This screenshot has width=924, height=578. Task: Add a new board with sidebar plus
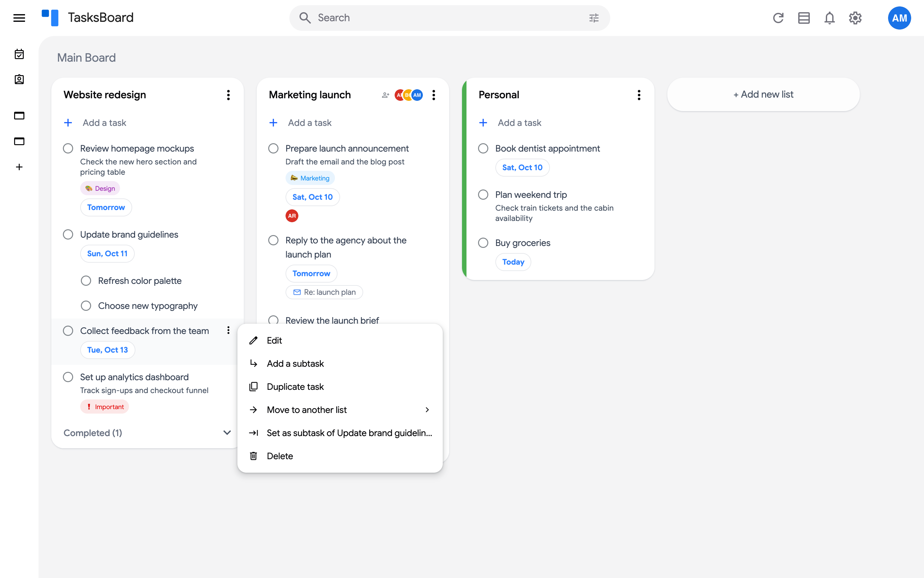click(x=19, y=167)
